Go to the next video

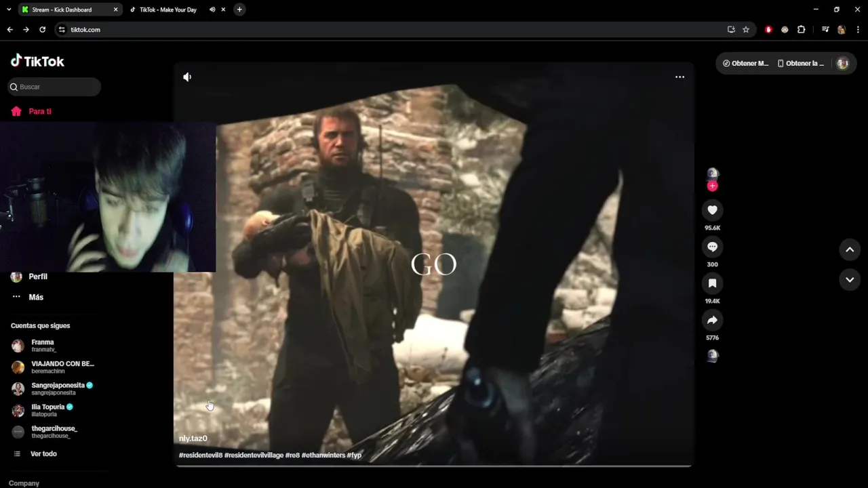point(850,279)
